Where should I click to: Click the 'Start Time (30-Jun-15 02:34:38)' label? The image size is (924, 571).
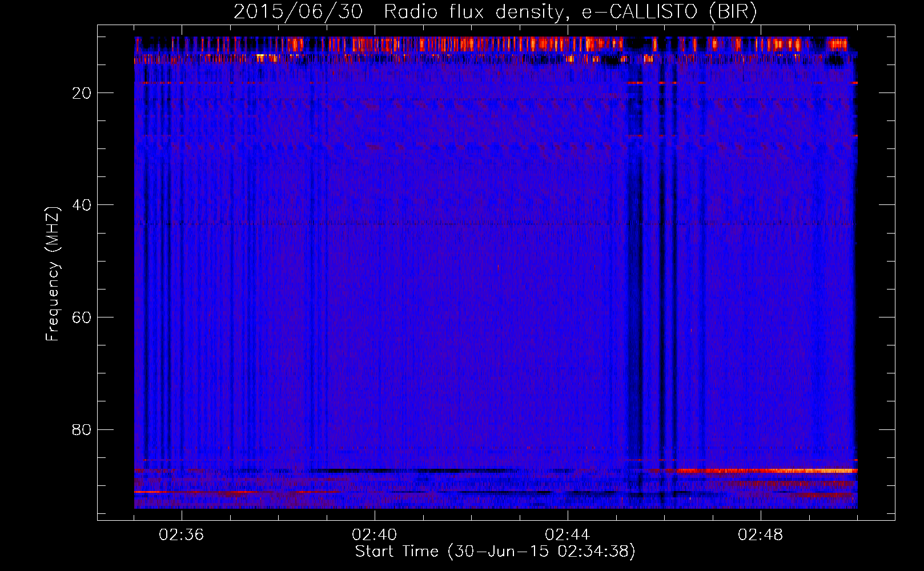pyautogui.click(x=495, y=552)
